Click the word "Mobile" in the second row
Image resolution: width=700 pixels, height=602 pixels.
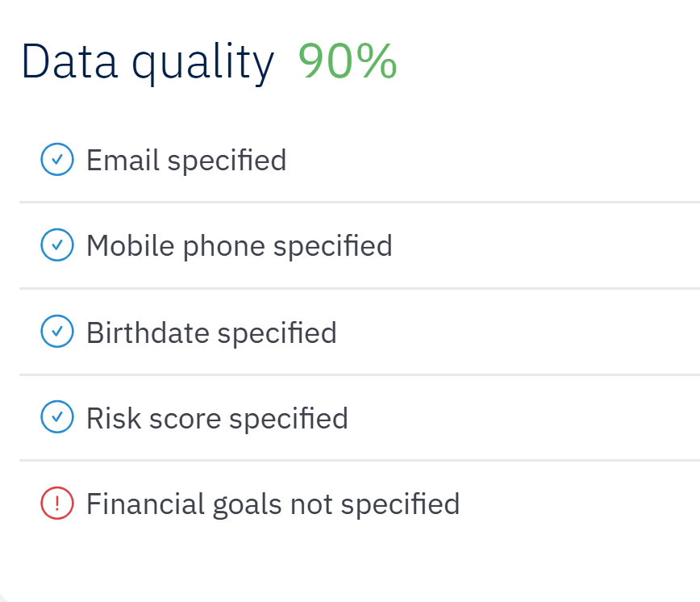coord(118,245)
